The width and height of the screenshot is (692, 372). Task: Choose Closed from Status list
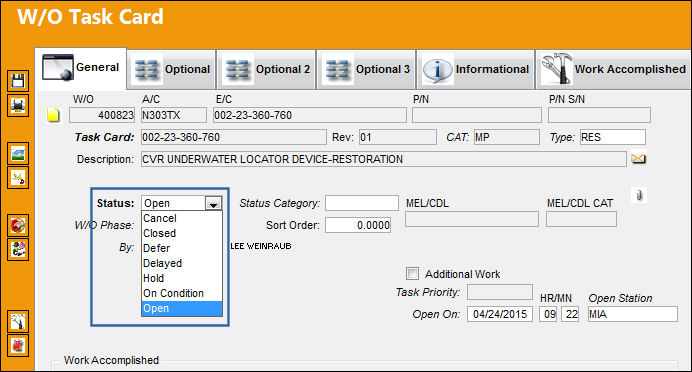[181, 233]
